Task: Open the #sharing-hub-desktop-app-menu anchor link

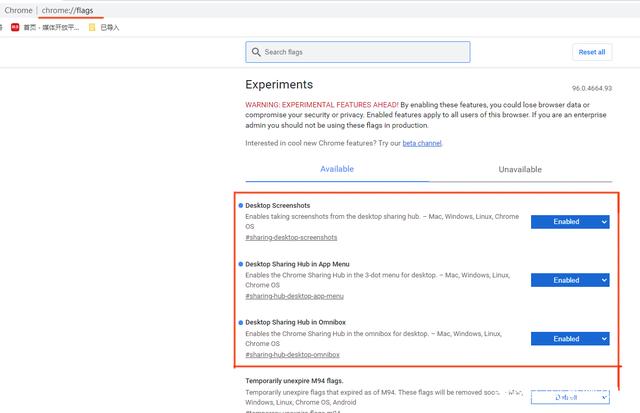Action: [x=294, y=296]
